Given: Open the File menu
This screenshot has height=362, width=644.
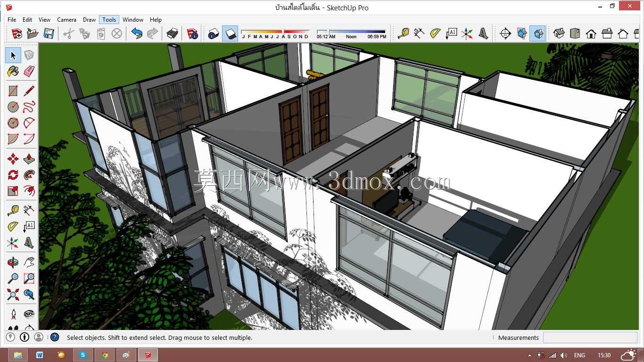Looking at the screenshot, I should click(12, 19).
